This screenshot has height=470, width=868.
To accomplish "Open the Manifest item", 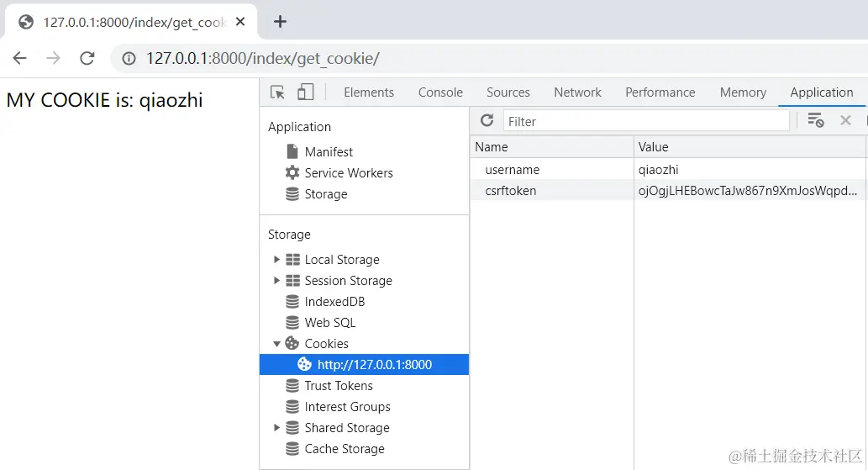I will pyautogui.click(x=329, y=152).
